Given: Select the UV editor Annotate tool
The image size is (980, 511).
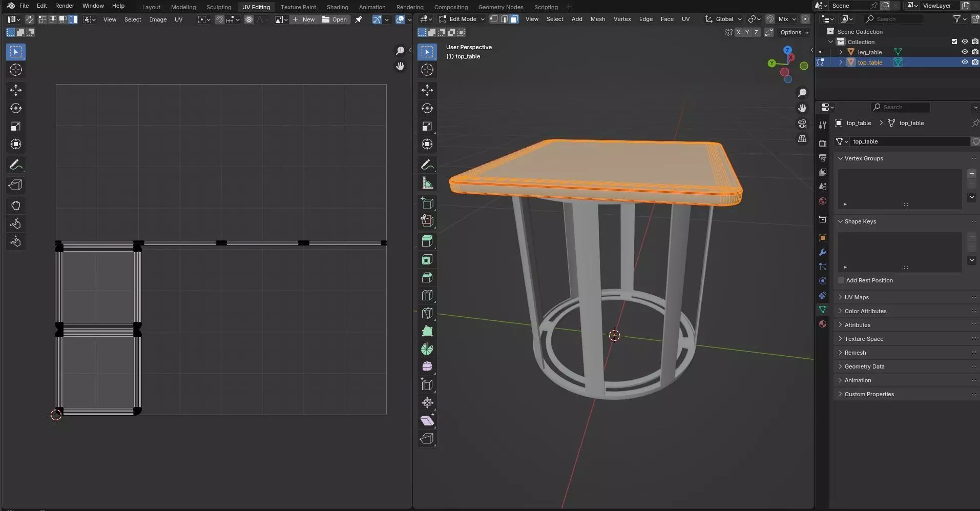Looking at the screenshot, I should 16,165.
